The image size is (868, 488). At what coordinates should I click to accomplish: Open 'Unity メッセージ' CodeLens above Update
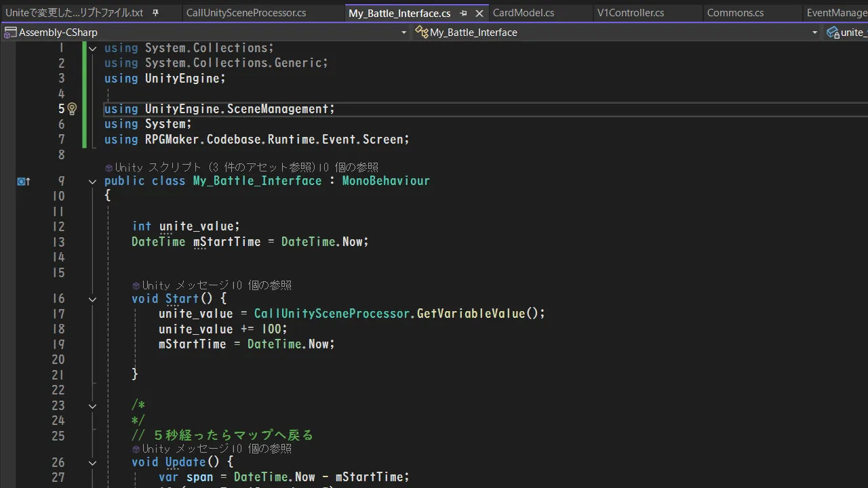186,449
